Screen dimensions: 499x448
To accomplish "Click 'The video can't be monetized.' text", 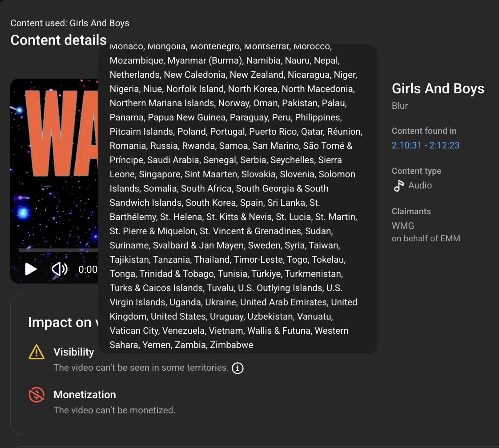I will pyautogui.click(x=114, y=410).
